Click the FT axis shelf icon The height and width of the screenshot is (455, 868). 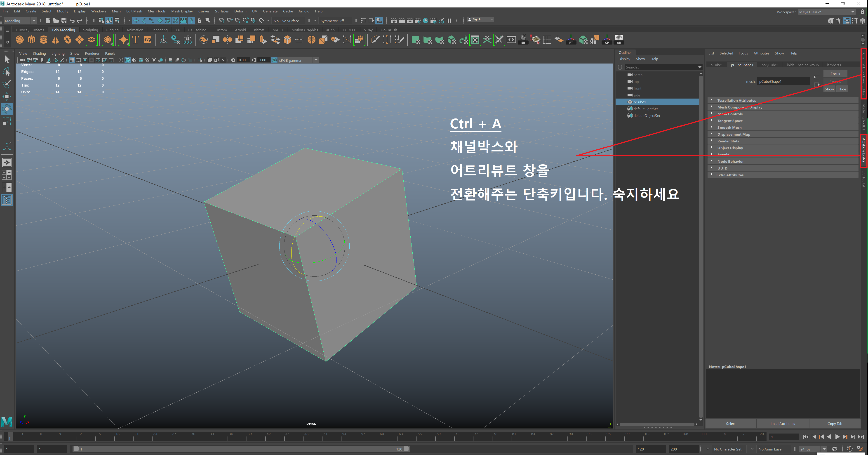(x=571, y=40)
